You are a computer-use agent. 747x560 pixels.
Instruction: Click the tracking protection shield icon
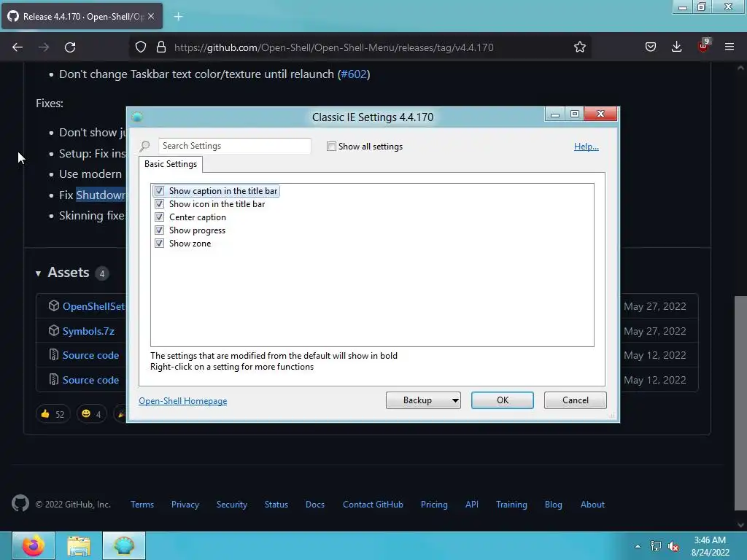pos(141,47)
